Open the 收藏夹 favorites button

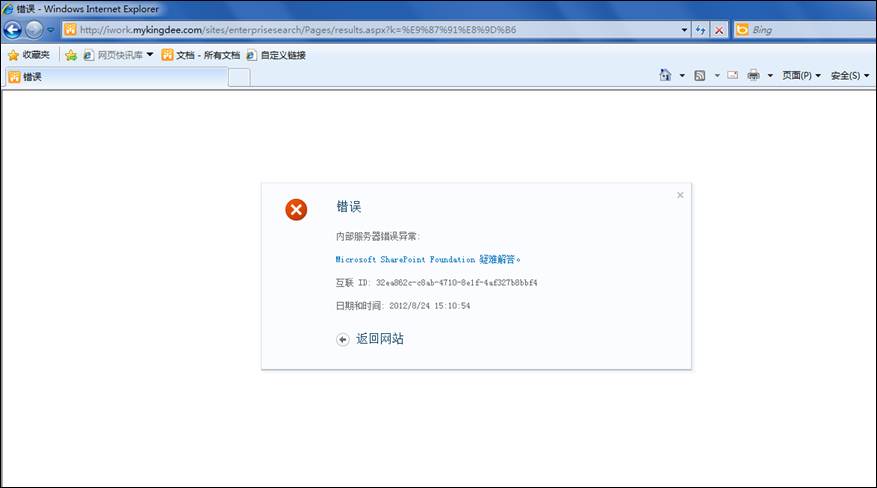click(29, 55)
